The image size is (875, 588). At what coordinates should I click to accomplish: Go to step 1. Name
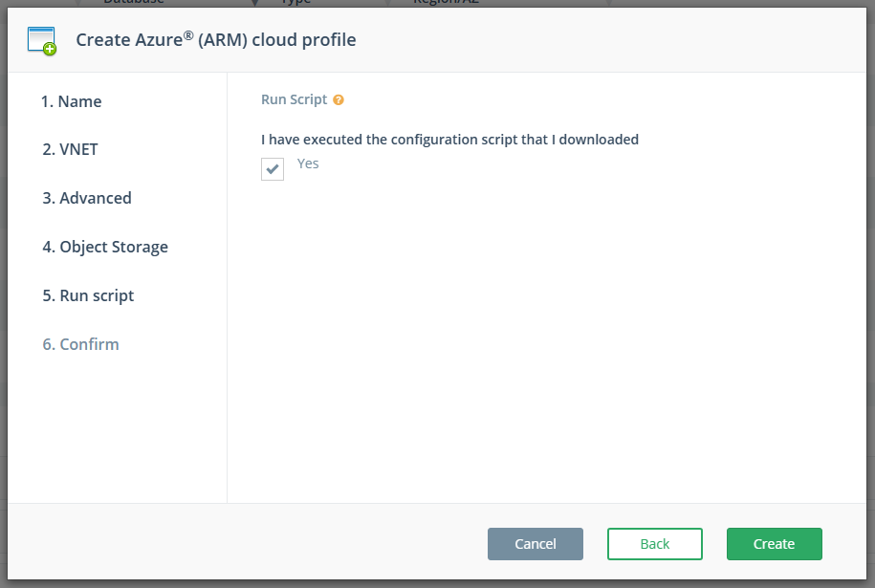[72, 101]
